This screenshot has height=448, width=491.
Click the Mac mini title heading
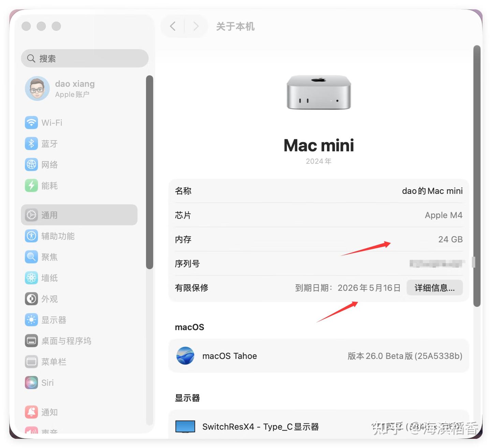coord(319,145)
